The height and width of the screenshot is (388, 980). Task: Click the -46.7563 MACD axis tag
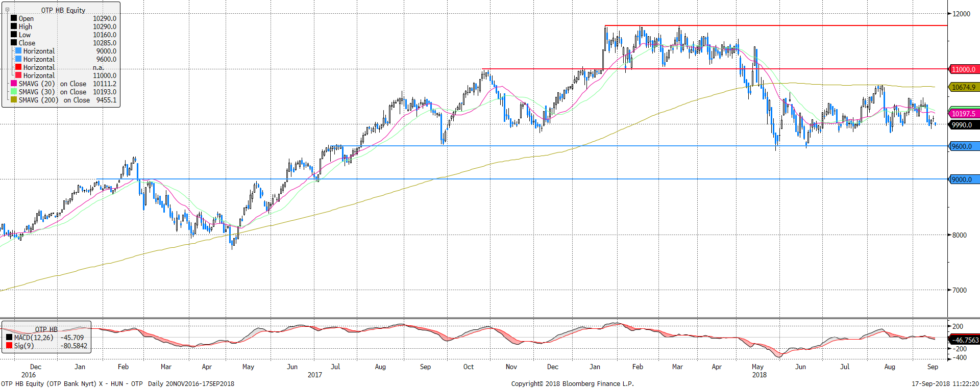964,340
